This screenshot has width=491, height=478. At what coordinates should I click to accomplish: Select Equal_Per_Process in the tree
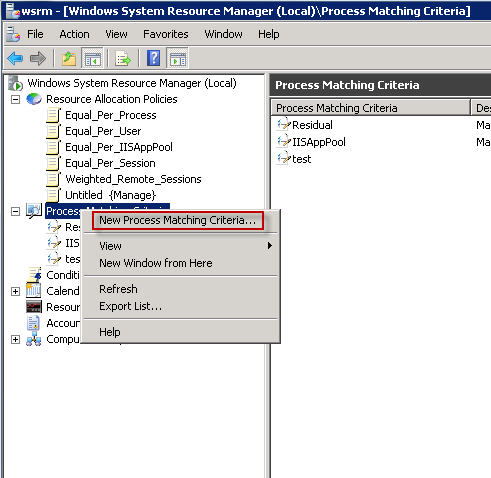pos(111,115)
